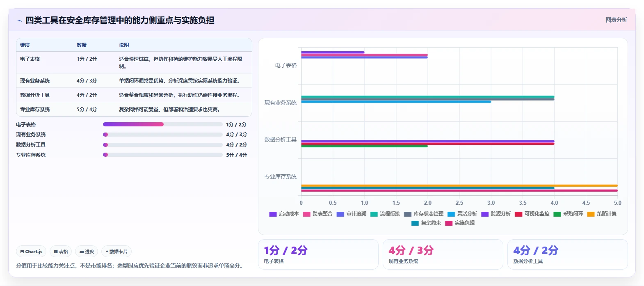The image size is (644, 286).
Task: Open the 4分 / 2分 数据分析工具 data card
Action: [568, 254]
